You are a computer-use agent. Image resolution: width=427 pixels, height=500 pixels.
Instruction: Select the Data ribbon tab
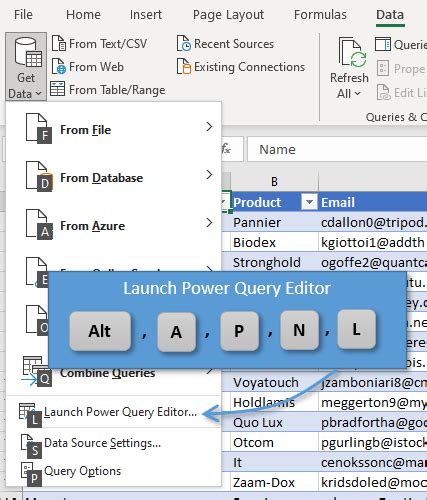390,15
